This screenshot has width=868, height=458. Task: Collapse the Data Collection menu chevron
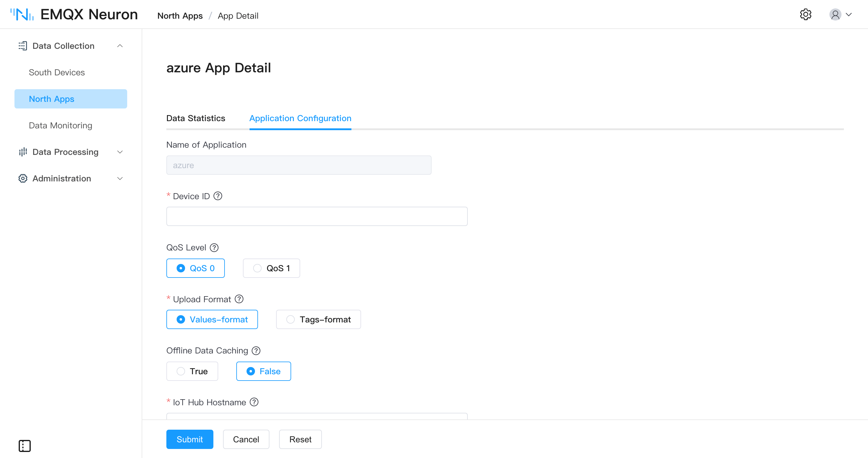pos(120,46)
